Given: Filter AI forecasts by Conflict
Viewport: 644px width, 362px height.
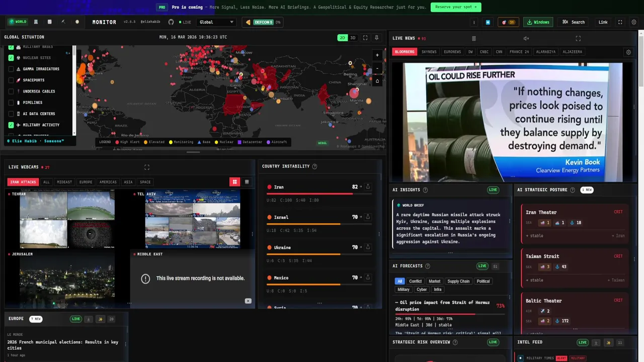Looking at the screenshot, I should [x=415, y=282].
